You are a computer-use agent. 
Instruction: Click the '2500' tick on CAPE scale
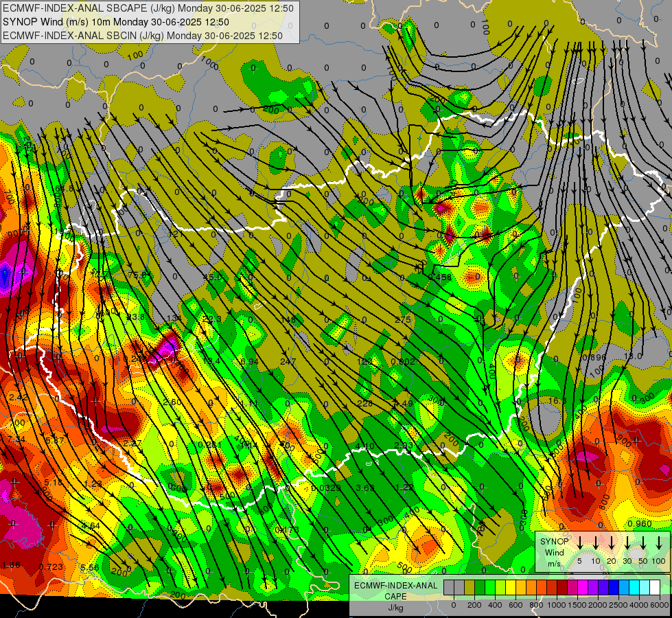(618, 605)
